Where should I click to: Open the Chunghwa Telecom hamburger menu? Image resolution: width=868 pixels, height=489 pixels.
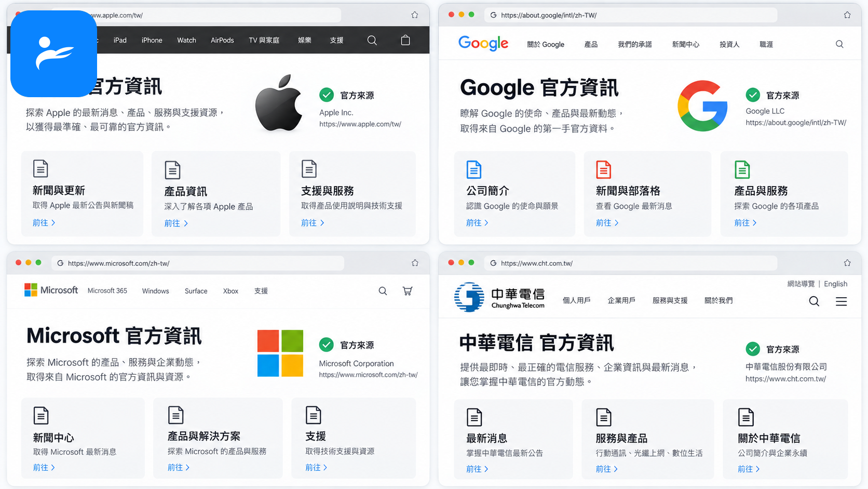[x=842, y=301]
